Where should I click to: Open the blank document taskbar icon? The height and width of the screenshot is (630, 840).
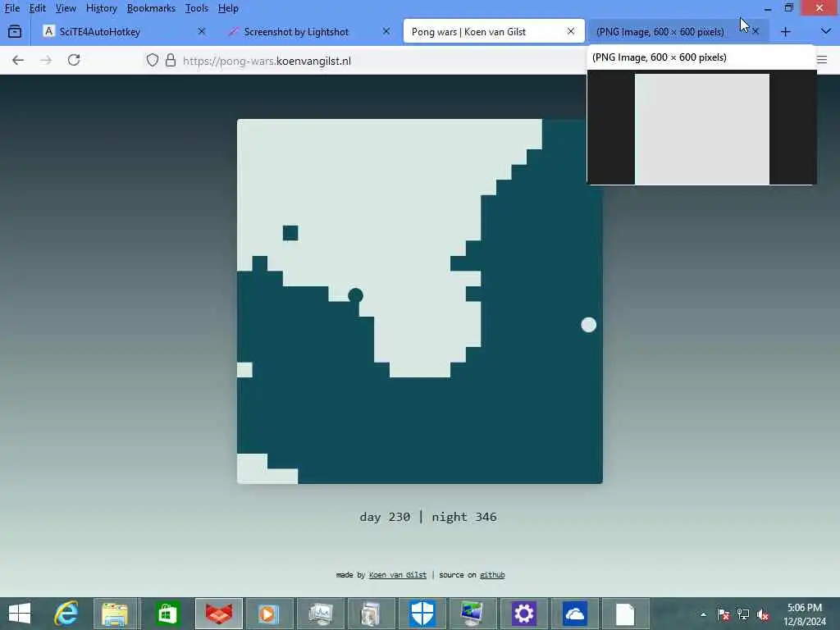pyautogui.click(x=625, y=614)
